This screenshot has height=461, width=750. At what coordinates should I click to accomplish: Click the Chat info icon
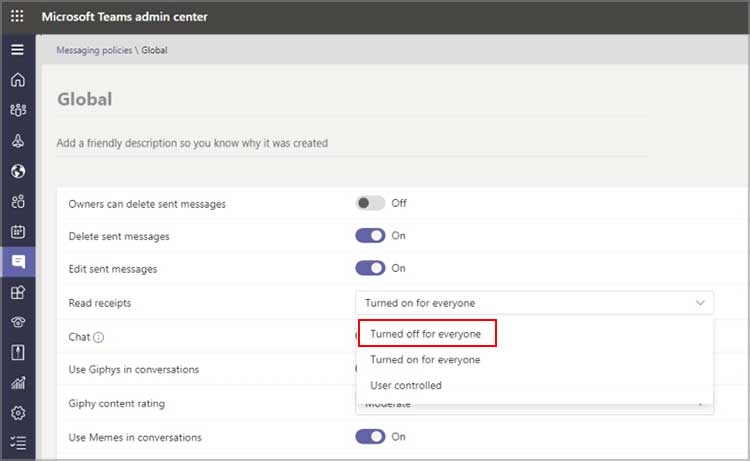[99, 337]
